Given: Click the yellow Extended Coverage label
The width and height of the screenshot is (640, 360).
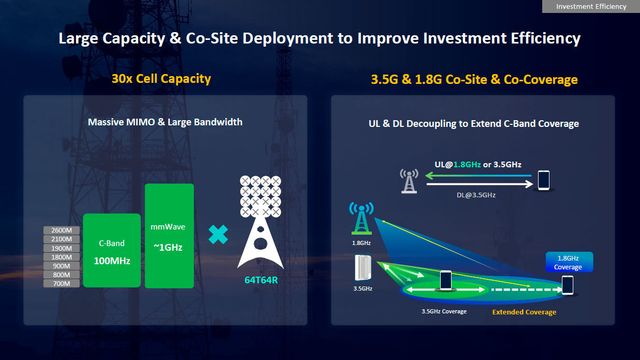Looking at the screenshot, I should 524,312.
